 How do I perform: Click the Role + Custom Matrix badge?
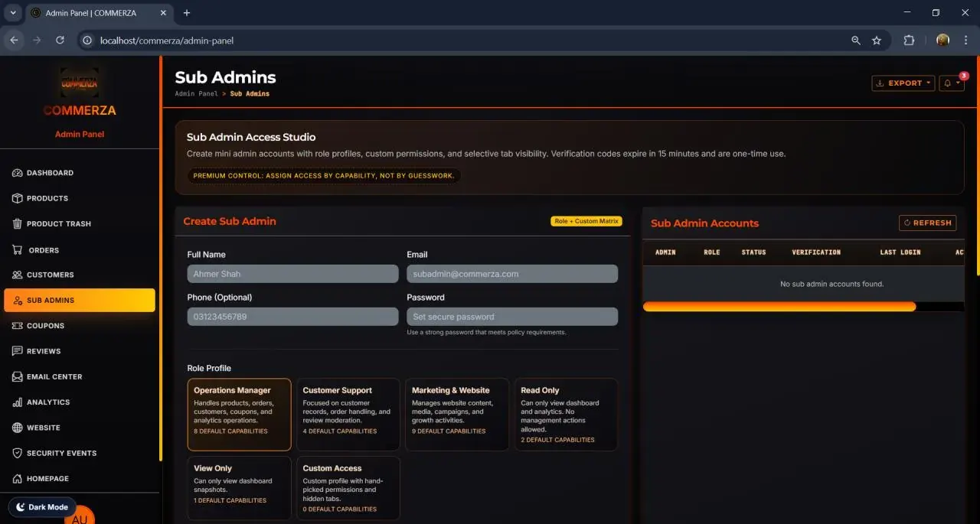coord(586,221)
